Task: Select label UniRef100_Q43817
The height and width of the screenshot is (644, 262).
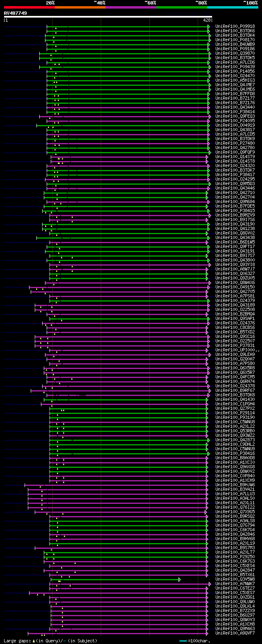Action: (235, 130)
